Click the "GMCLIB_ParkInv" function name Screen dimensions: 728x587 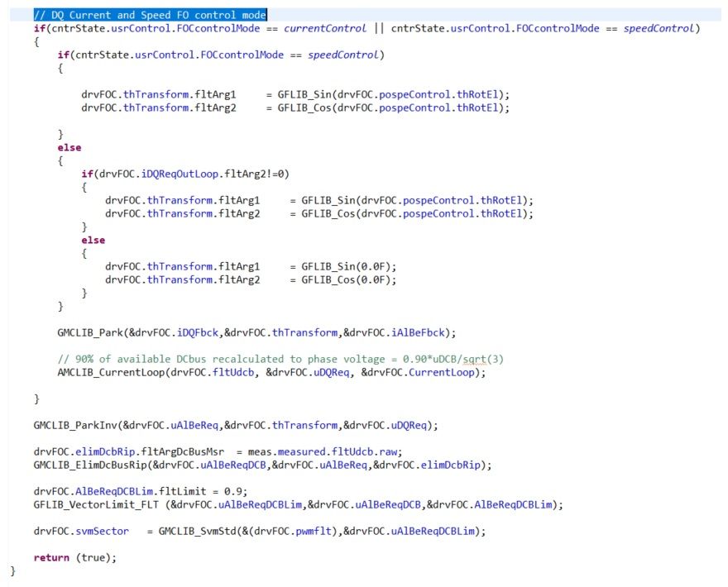pyautogui.click(x=75, y=426)
